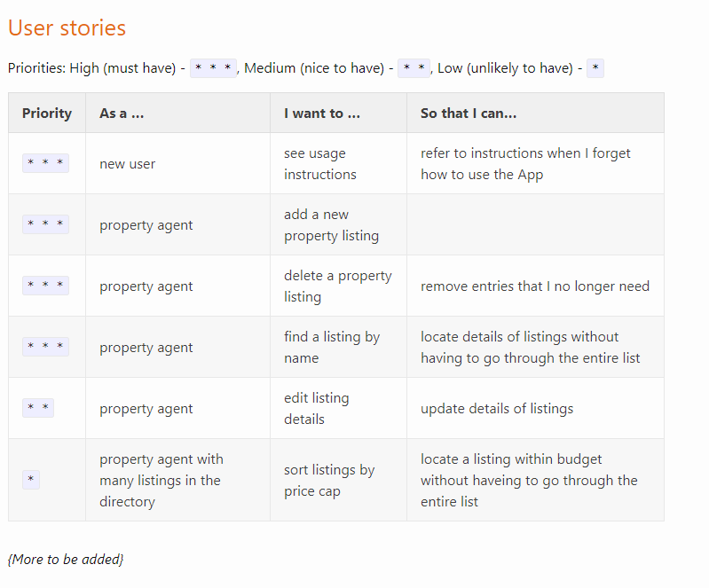Viewport: 709px width, 588px height.
Task: Click the two-star badge for 'edit listing details'
Action: click(38, 408)
